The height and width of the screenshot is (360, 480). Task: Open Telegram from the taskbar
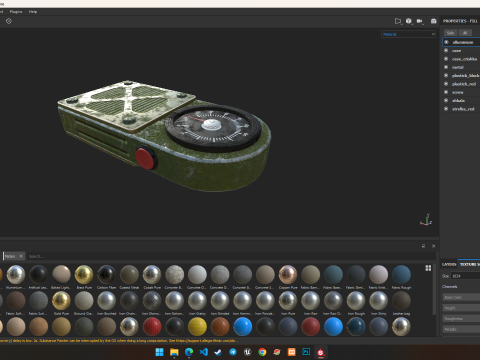[x=233, y=352]
